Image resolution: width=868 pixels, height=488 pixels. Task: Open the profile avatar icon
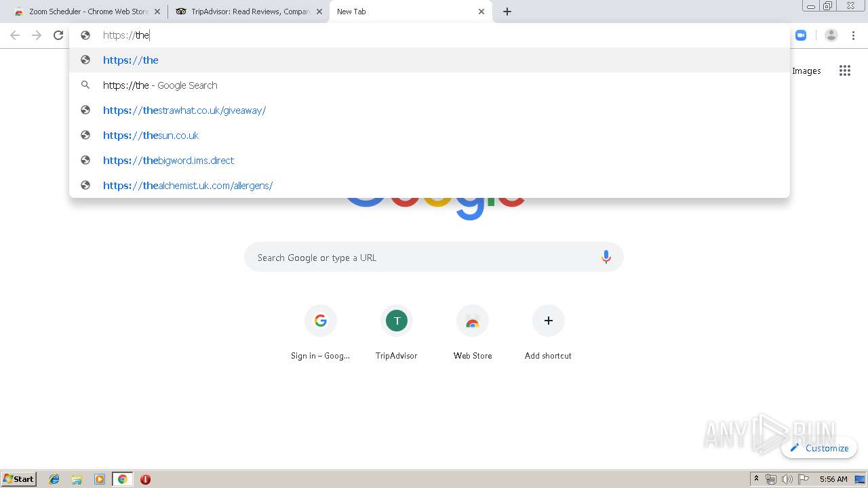[831, 35]
